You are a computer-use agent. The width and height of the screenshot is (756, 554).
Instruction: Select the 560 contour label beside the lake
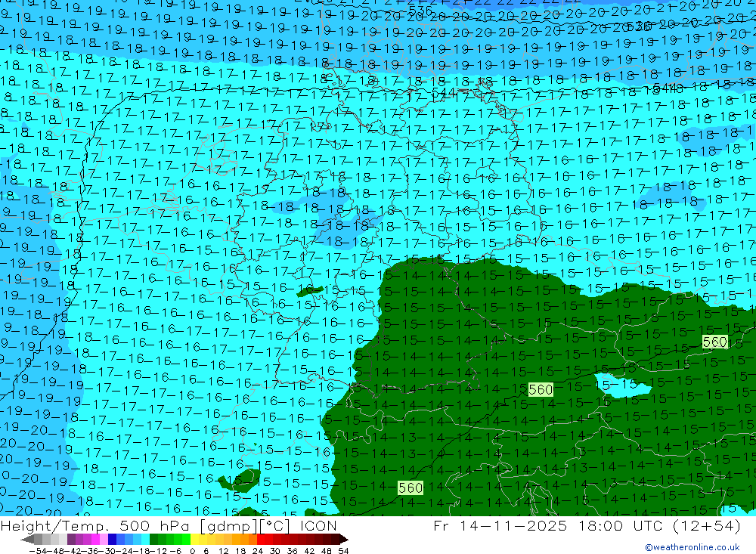[541, 389]
